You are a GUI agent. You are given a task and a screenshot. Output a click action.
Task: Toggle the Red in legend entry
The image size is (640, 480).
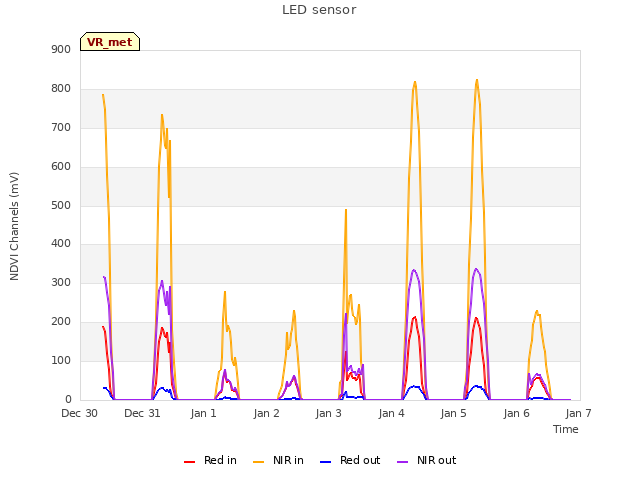(210, 460)
